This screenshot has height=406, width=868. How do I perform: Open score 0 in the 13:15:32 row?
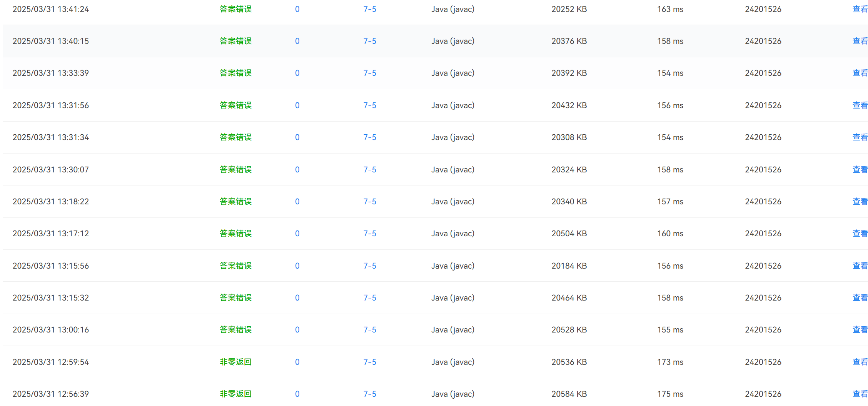(x=297, y=298)
